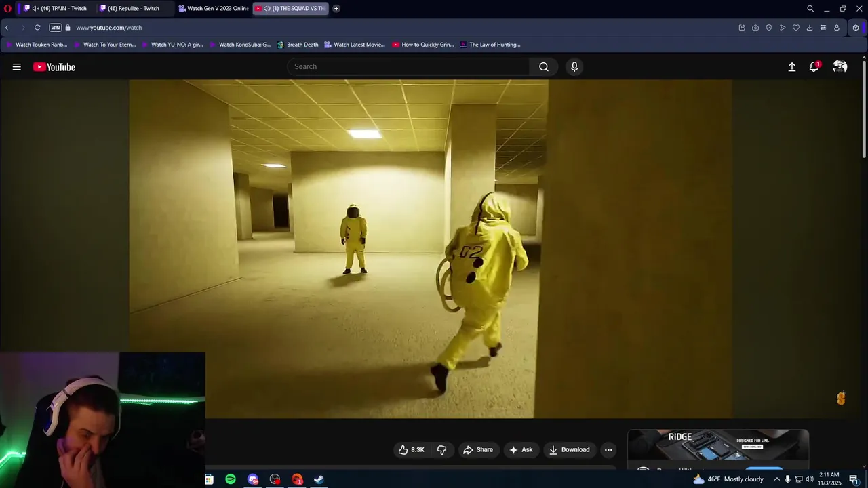Toggle the VPN badge in address bar
Viewport: 868px width, 488px height.
(56, 28)
